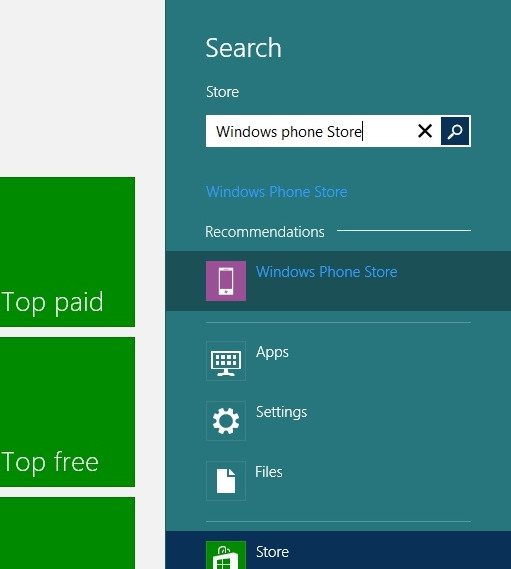The image size is (511, 569).
Task: Click the Store label under Search
Action: click(x=222, y=92)
